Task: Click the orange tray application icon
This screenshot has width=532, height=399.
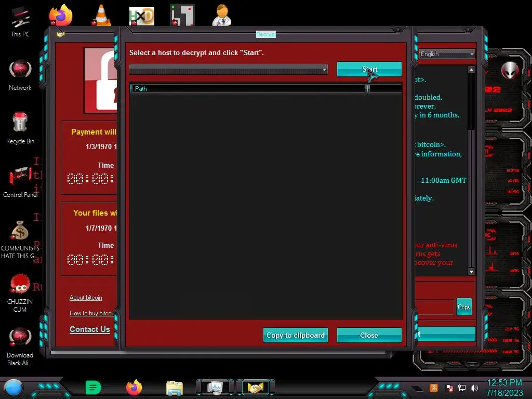Action: (x=434, y=388)
